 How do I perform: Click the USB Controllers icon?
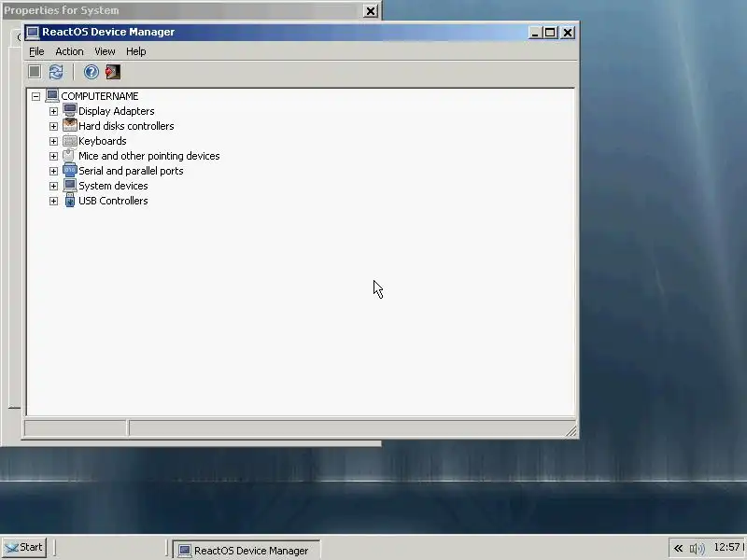point(69,201)
